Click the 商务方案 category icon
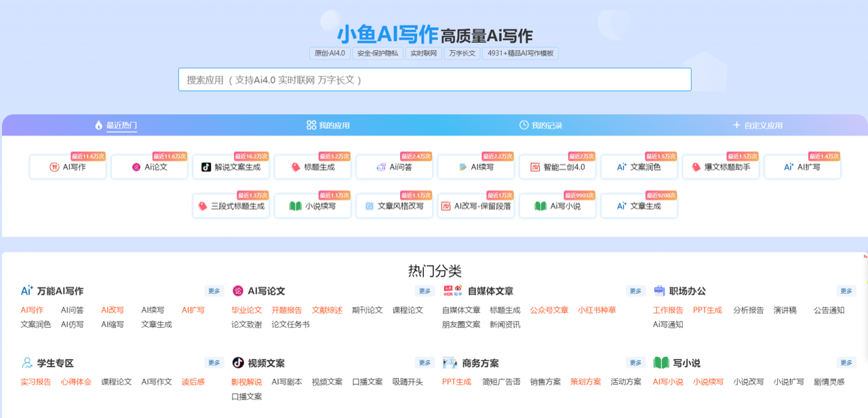868x418 pixels. [450, 363]
